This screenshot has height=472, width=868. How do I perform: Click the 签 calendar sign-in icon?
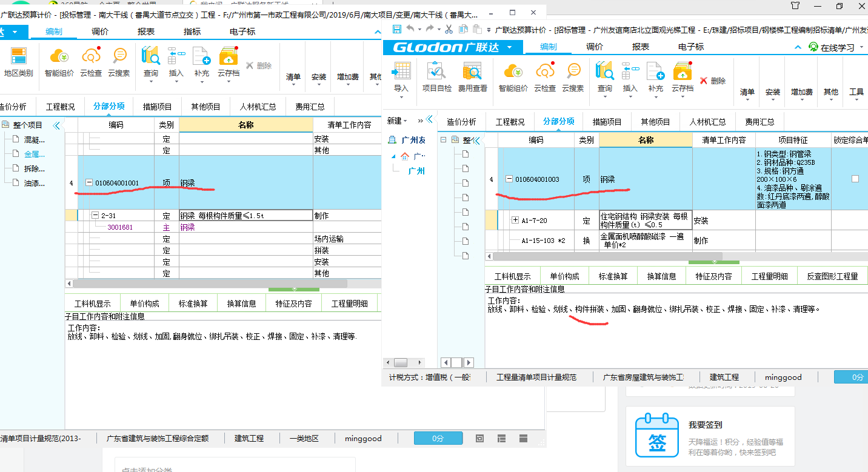point(657,435)
